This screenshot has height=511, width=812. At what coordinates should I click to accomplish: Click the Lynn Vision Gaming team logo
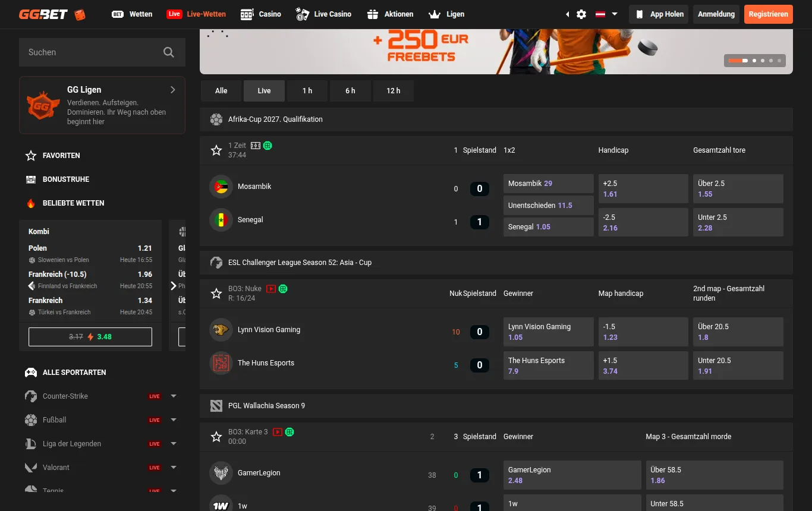tap(221, 330)
